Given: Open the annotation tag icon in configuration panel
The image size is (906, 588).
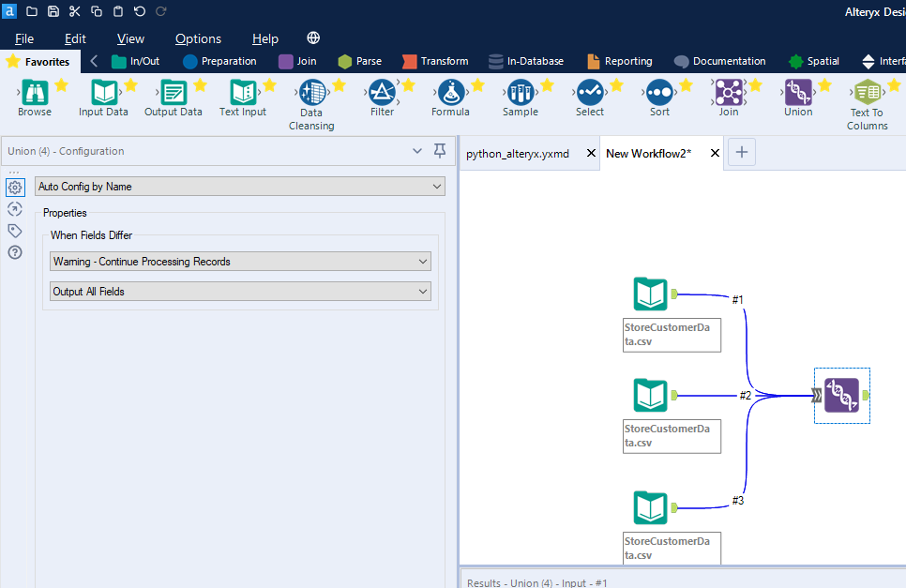Looking at the screenshot, I should pyautogui.click(x=14, y=230).
